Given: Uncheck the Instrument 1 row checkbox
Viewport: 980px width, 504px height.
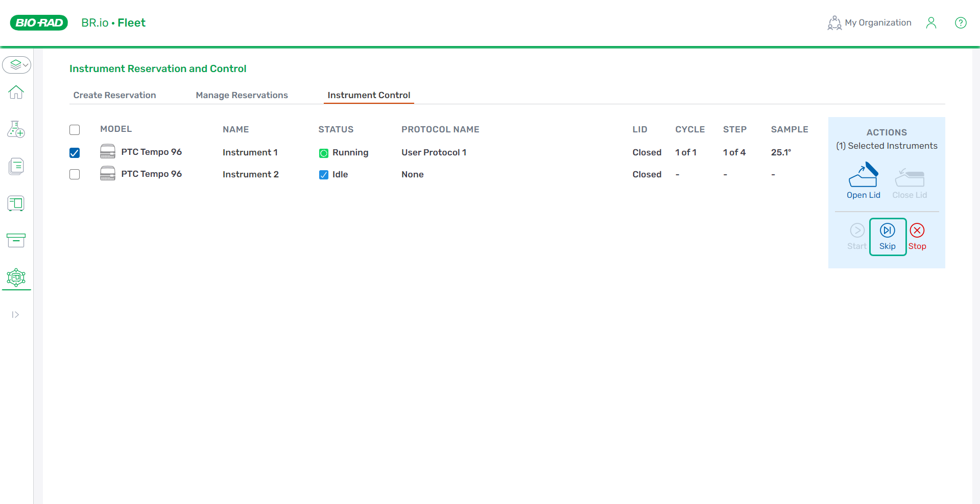Looking at the screenshot, I should click(75, 153).
